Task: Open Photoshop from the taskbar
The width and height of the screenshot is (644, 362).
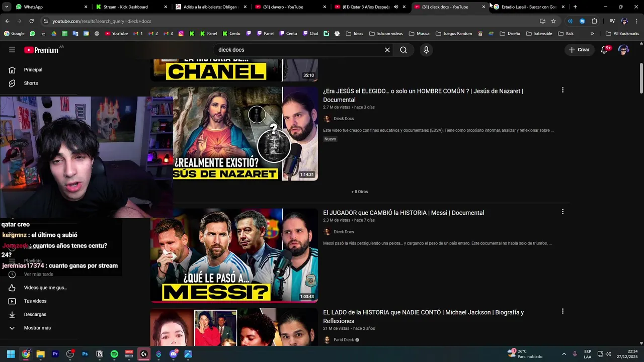Action: (85, 354)
